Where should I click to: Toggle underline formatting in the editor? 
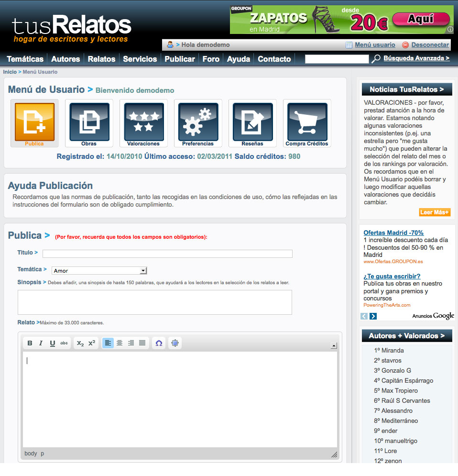coord(53,343)
